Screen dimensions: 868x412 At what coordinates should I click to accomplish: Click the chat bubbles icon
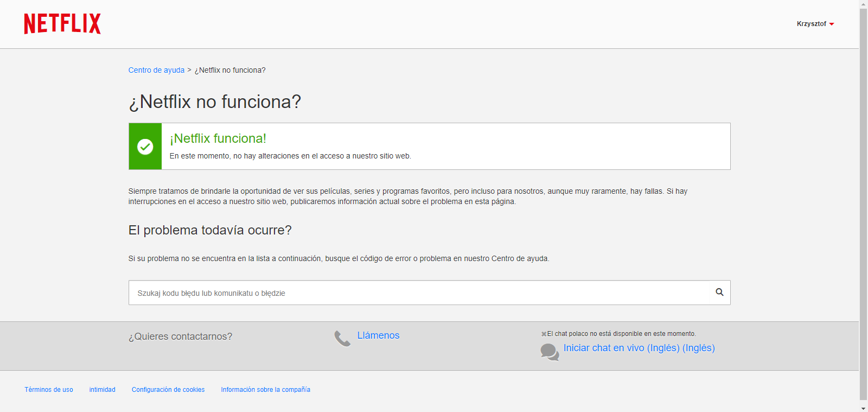[550, 352]
